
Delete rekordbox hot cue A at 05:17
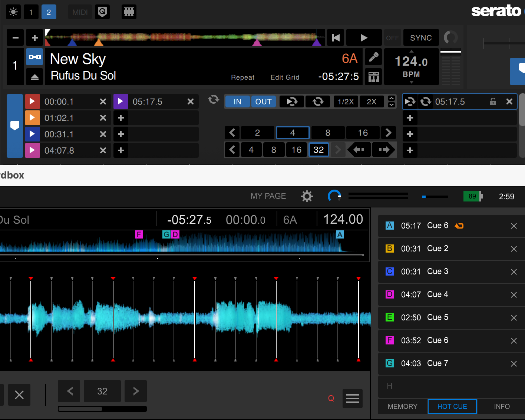[x=514, y=226]
